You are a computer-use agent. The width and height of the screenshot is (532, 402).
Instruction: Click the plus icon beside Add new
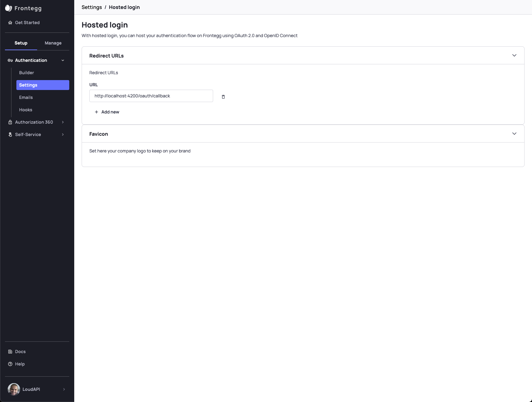tap(97, 112)
